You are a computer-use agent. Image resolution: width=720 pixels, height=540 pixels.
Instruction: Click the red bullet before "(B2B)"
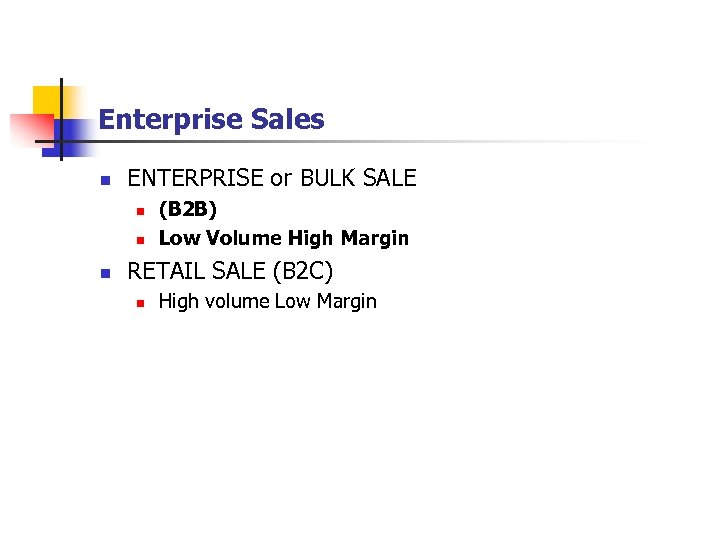click(x=140, y=211)
